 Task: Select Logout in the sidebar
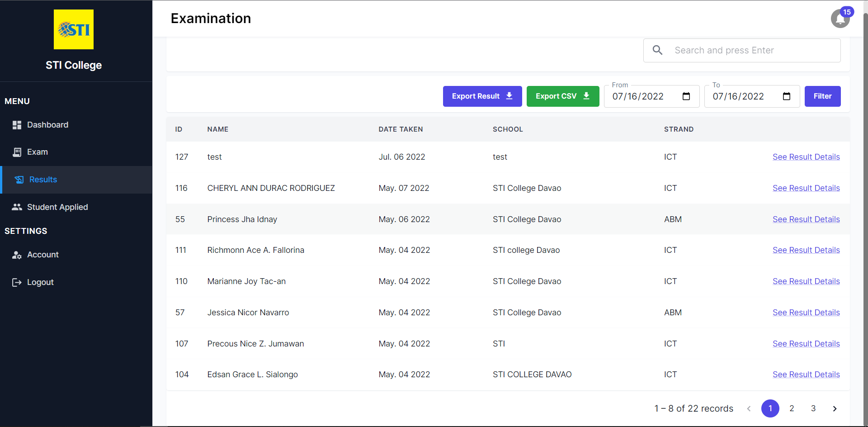[76, 282]
